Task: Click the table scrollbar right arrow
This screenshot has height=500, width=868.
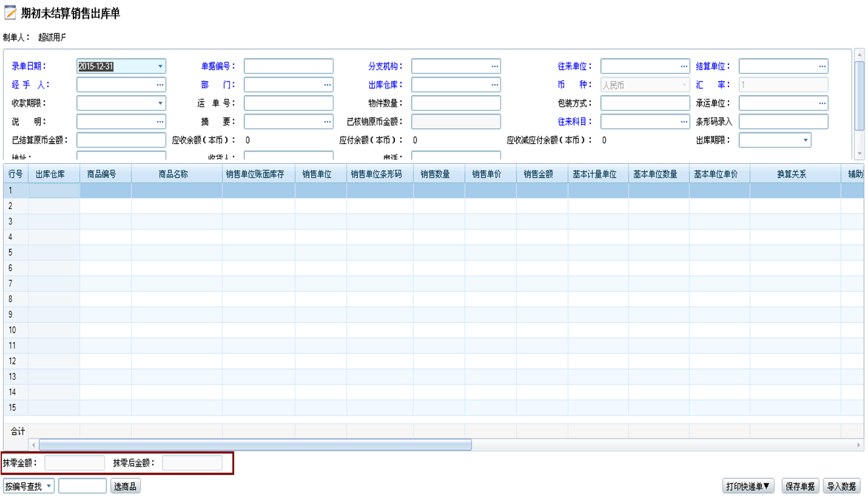Action: click(859, 445)
